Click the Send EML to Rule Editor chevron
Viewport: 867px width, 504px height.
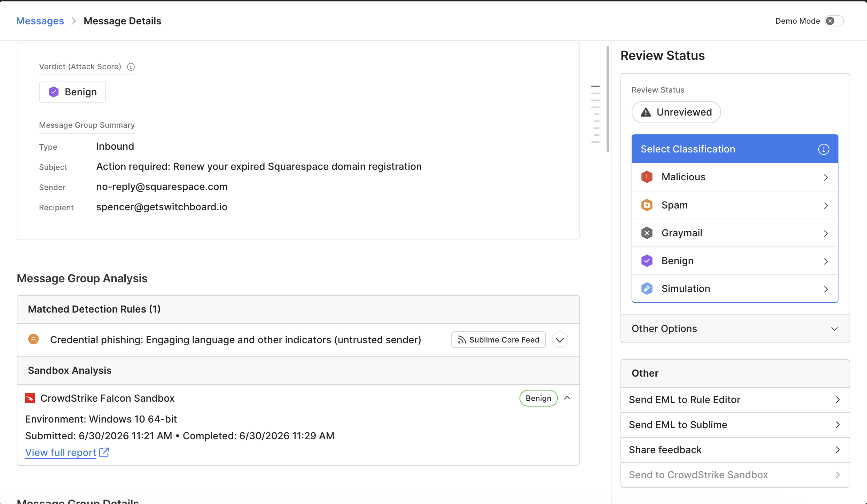pyautogui.click(x=838, y=400)
